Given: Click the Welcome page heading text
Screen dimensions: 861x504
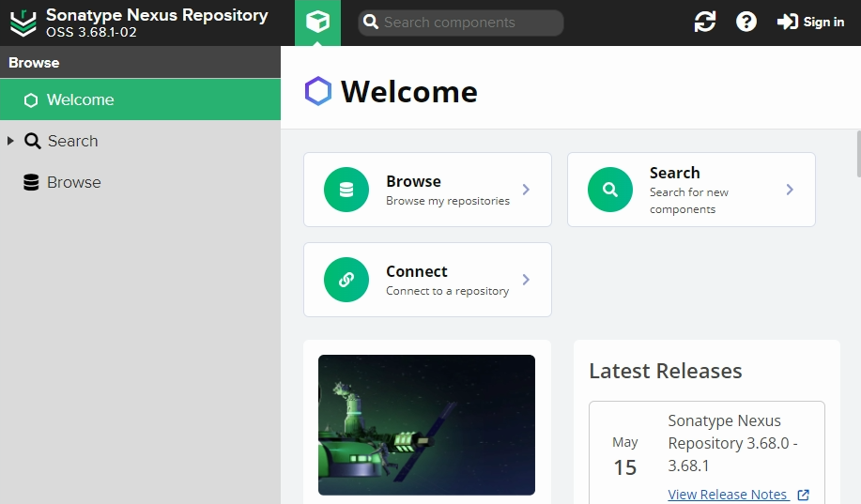Looking at the screenshot, I should 409,91.
